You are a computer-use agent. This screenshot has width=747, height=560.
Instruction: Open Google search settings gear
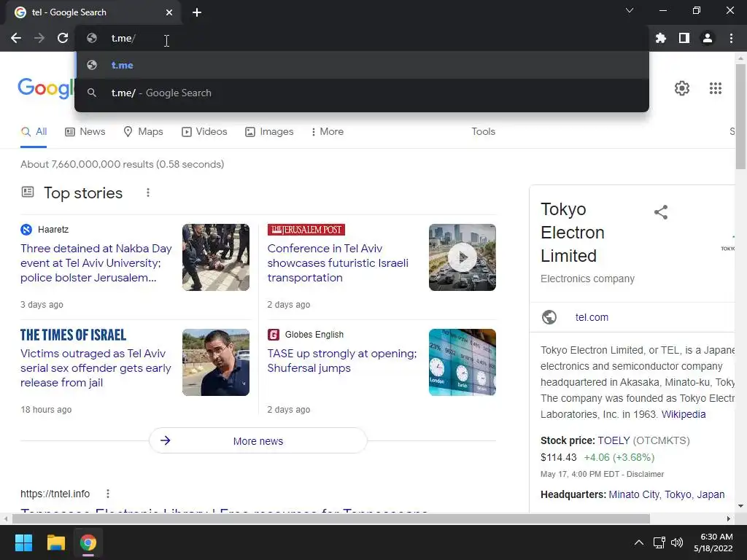[x=682, y=88]
